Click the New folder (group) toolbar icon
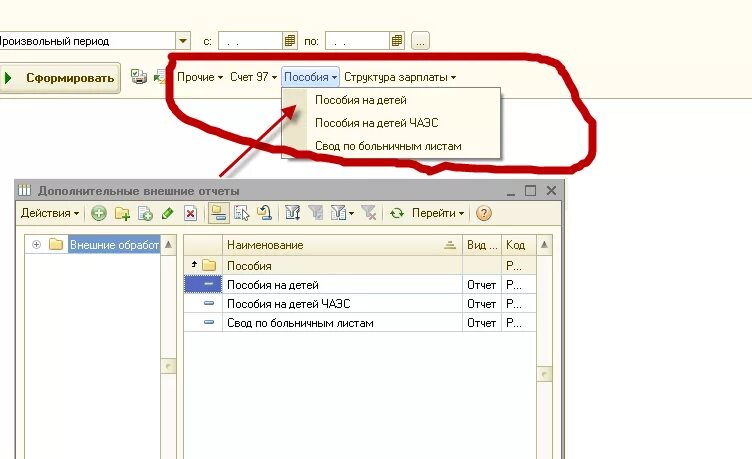 click(122, 213)
